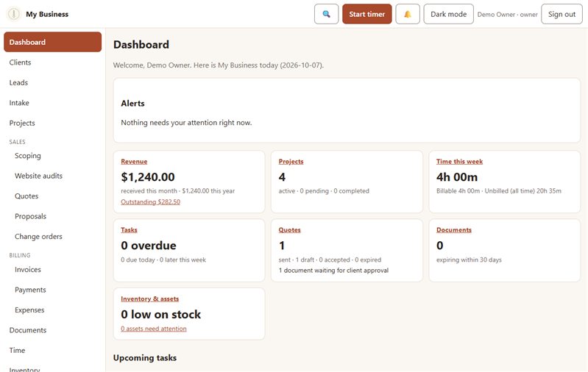Image resolution: width=588 pixels, height=372 pixels.
Task: Open the Intake section
Action: click(52, 103)
